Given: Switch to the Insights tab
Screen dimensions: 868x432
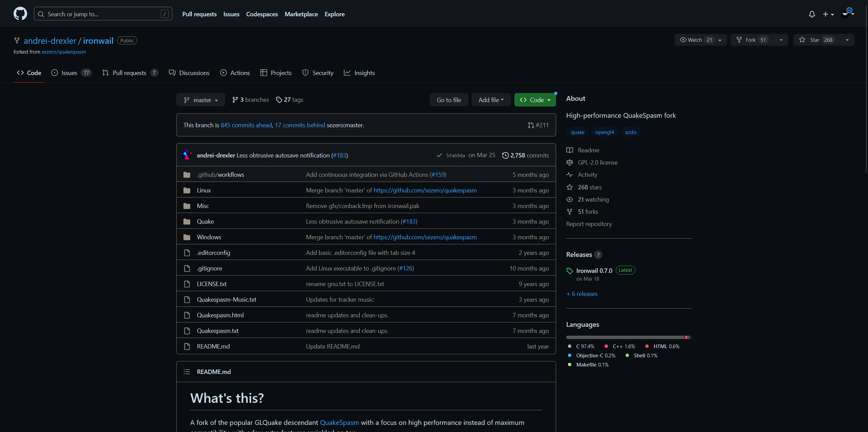Looking at the screenshot, I should coord(359,73).
